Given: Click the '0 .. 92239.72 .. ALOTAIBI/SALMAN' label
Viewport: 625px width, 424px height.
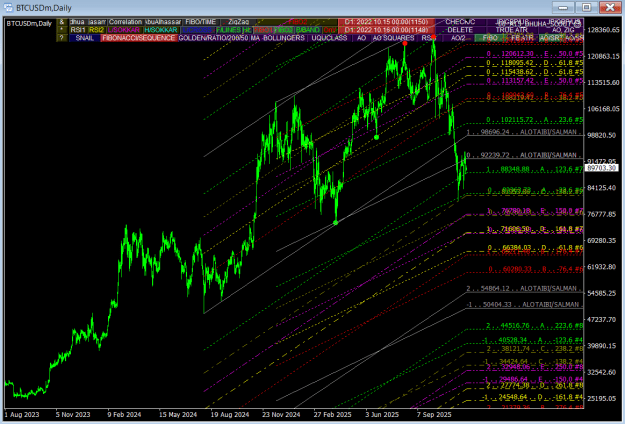Looking at the screenshot, I should click(522, 155).
